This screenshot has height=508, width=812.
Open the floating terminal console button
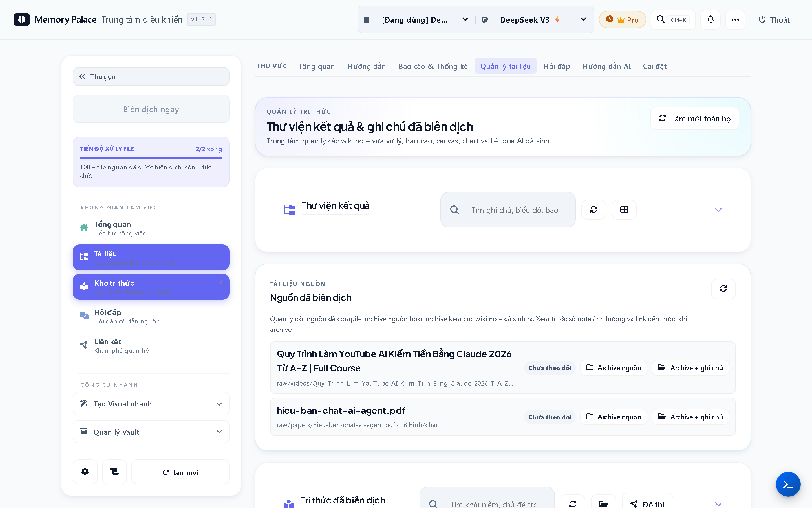point(788,484)
